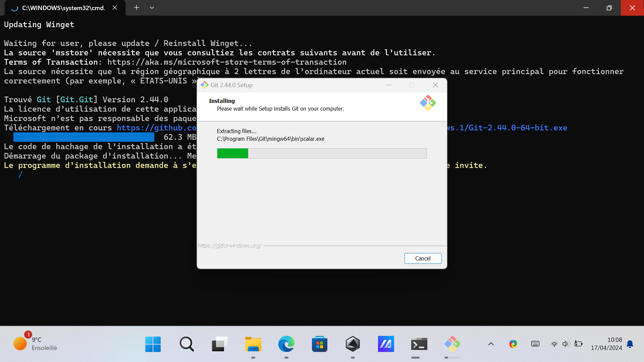Check battery status in system tray

tap(579, 344)
